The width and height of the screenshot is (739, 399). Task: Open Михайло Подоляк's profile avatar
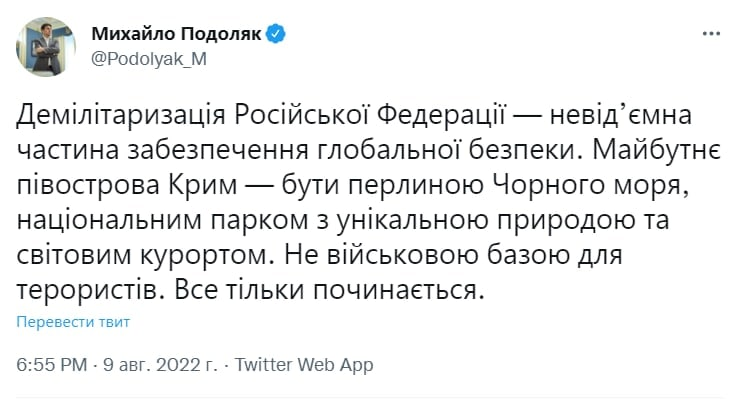tap(46, 47)
